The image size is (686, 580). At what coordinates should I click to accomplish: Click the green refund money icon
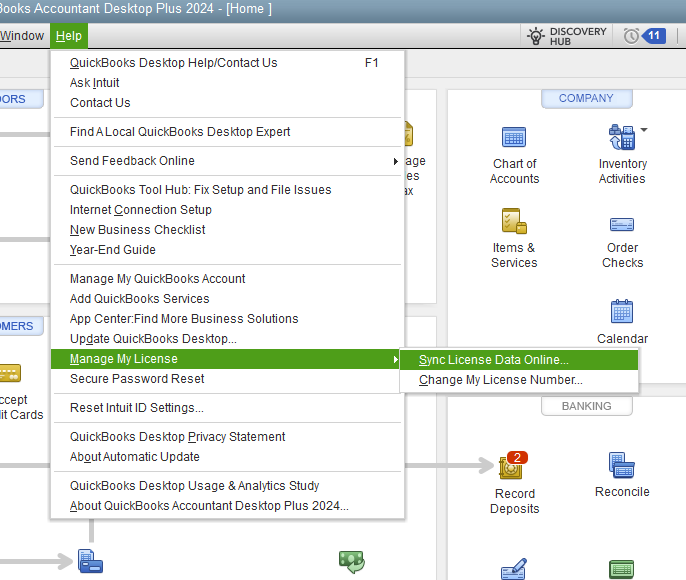coord(352,562)
